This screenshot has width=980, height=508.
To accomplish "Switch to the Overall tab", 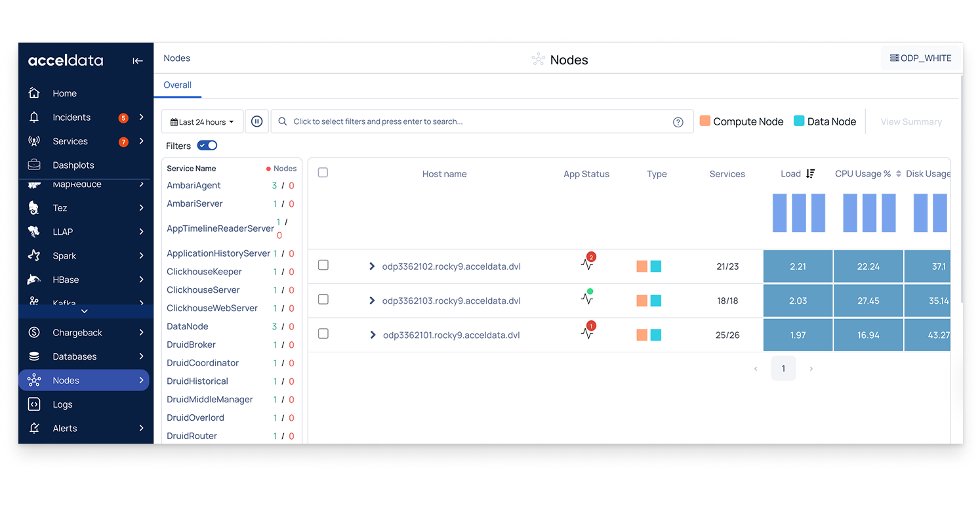I will click(x=177, y=85).
